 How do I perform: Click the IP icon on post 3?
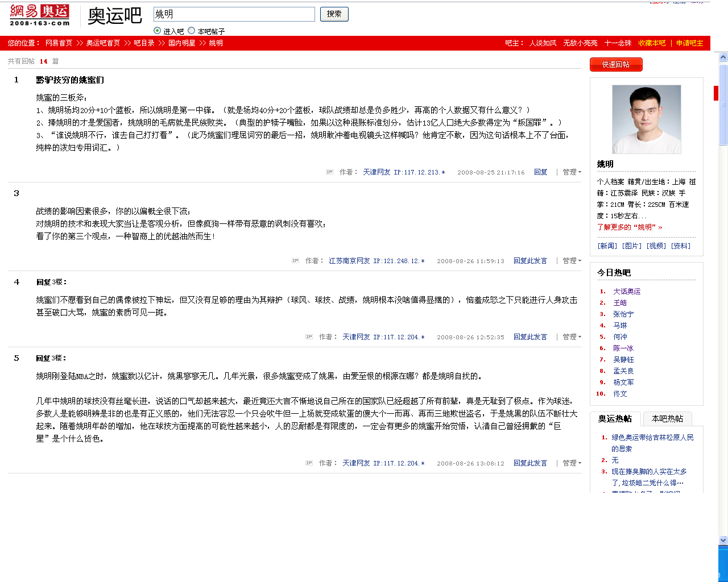pyautogui.click(x=295, y=261)
